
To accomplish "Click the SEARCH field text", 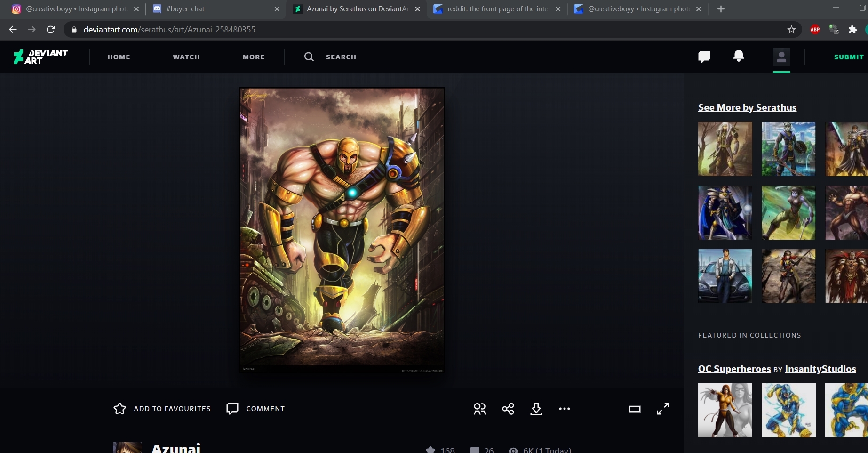I will coord(341,57).
